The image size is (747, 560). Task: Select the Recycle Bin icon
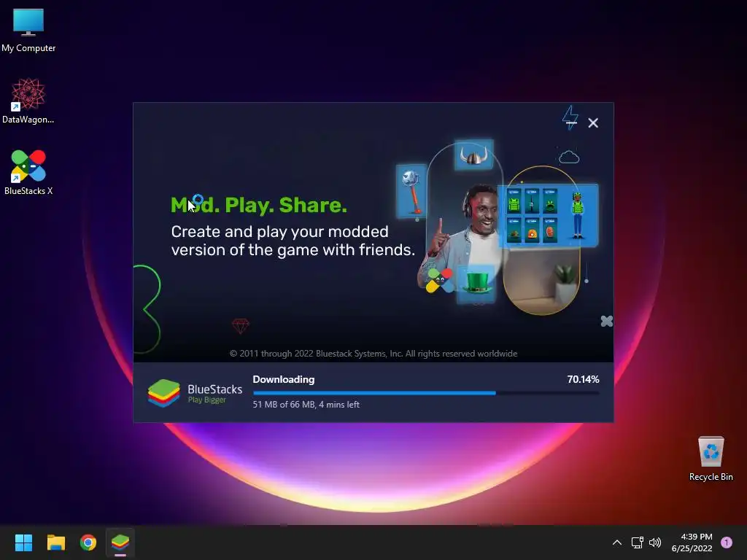(711, 459)
